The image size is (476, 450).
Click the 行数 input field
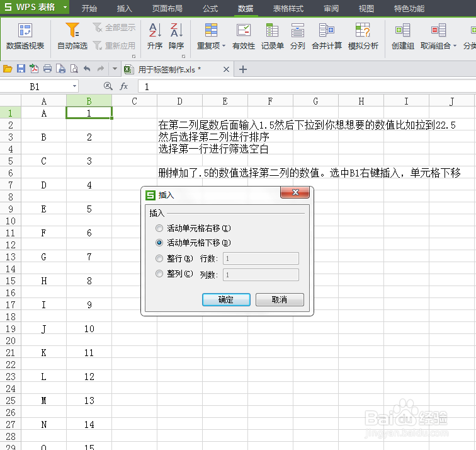click(x=261, y=258)
